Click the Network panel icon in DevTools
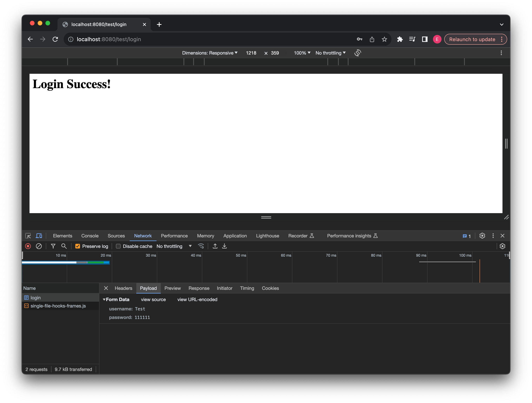Image resolution: width=532 pixels, height=403 pixels. coord(143,236)
